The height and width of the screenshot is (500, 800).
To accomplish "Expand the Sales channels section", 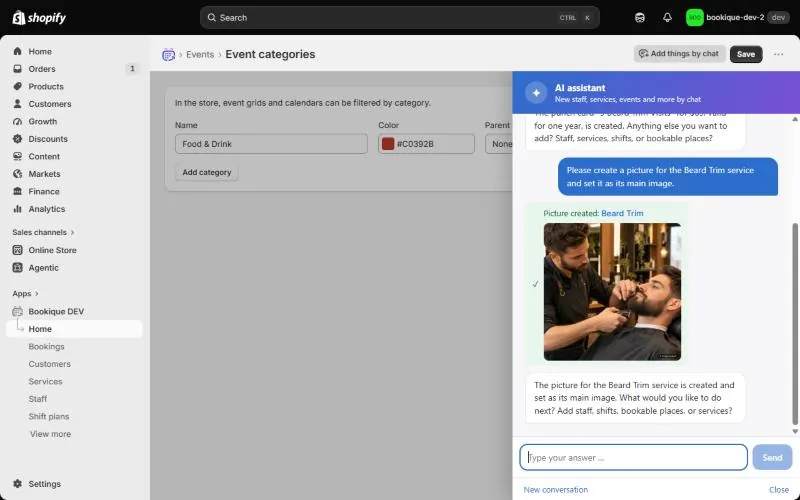I will pyautogui.click(x=43, y=232).
